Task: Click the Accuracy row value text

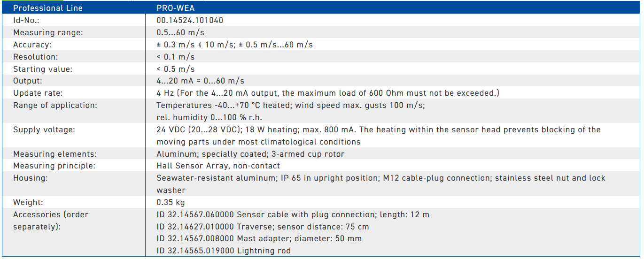Action: tap(234, 45)
